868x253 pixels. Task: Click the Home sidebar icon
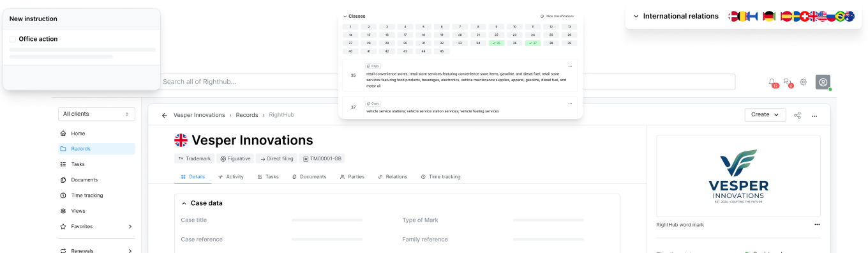[x=63, y=134]
